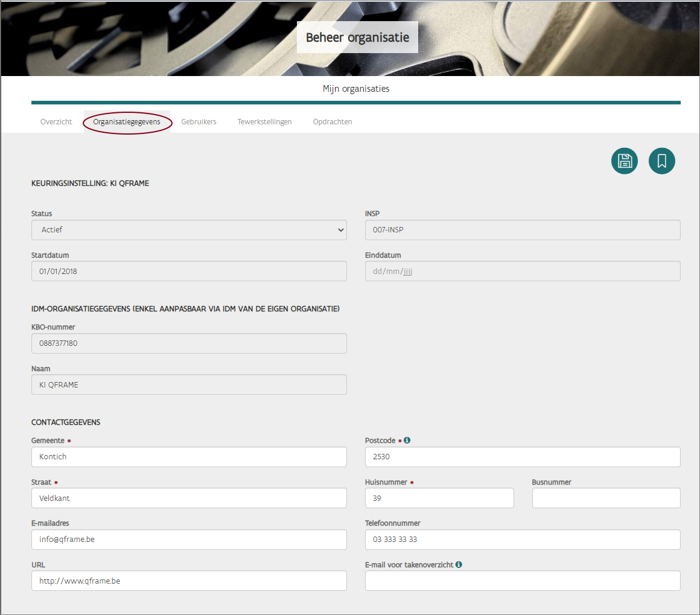This screenshot has height=615, width=700.
Task: Open the Opdrachten tab
Action: (x=332, y=122)
